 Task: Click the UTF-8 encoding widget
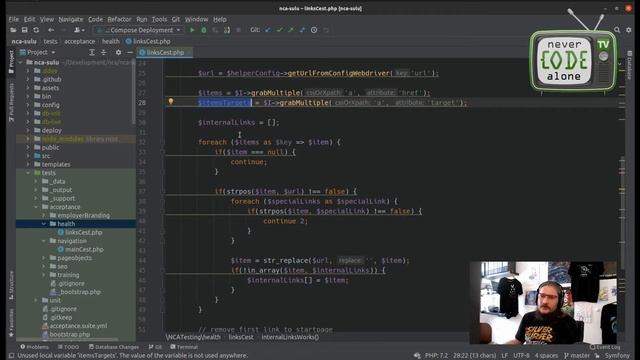[521, 356]
